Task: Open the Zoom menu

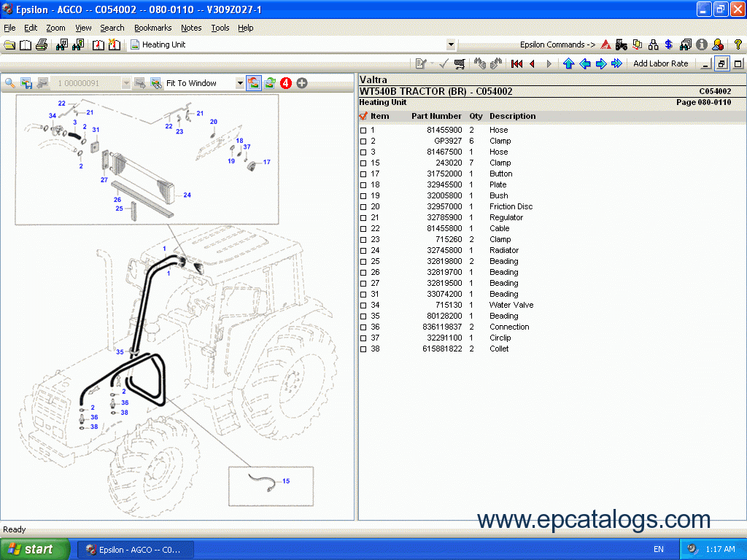Action: (x=55, y=28)
